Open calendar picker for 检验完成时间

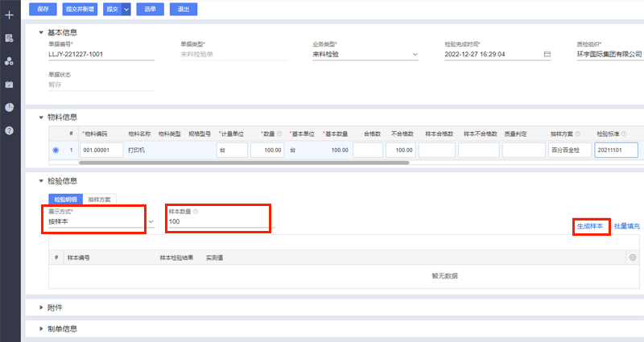(547, 54)
